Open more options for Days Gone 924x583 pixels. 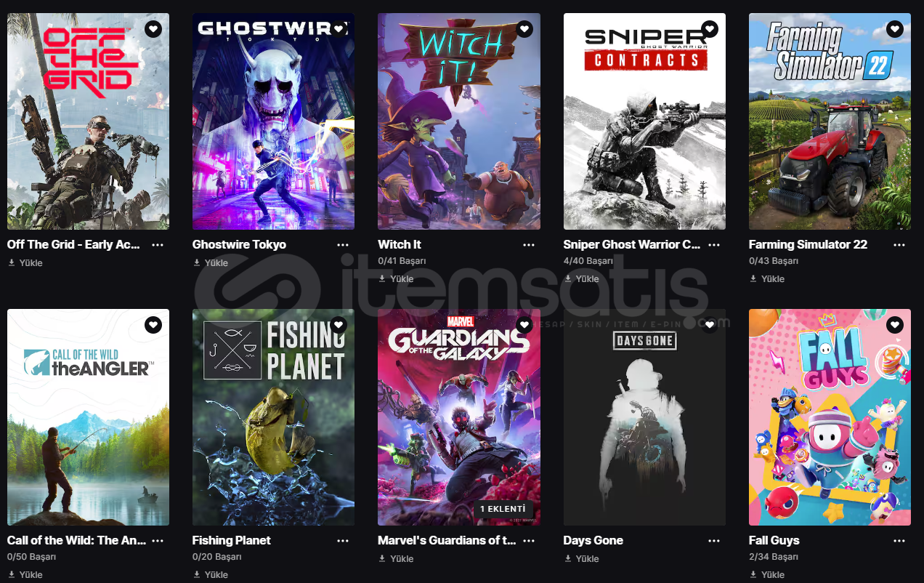(x=714, y=541)
